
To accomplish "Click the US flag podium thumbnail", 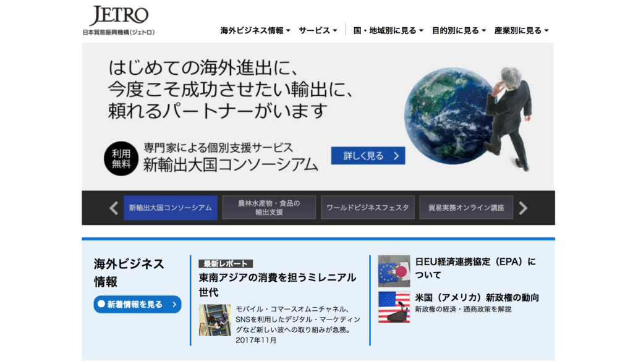I will [x=394, y=308].
